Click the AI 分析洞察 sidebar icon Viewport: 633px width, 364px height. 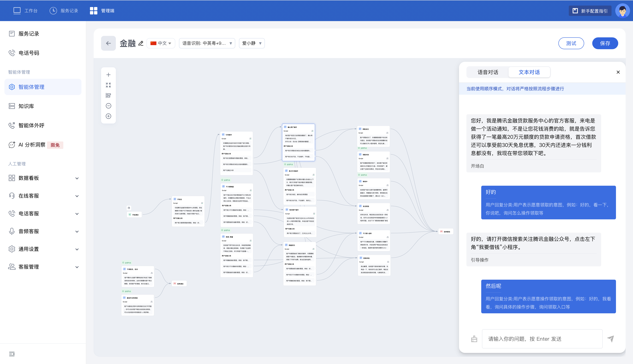pyautogui.click(x=12, y=144)
